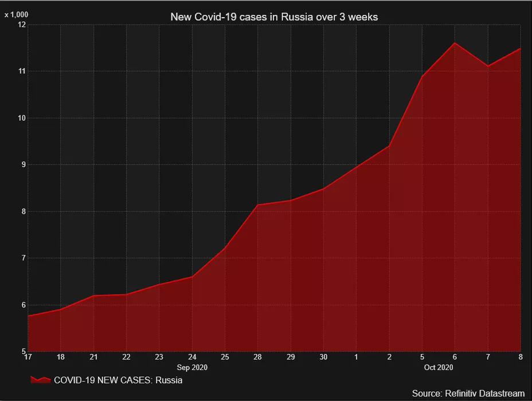Click the line's data point above date 2
Viewport: 532px width, 401px height.
point(389,146)
